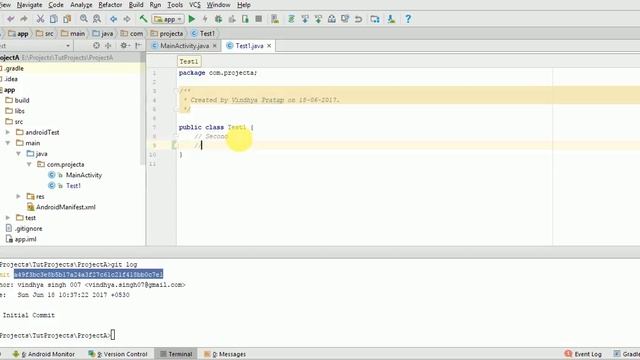Viewport: 640px width, 360px height.
Task: Click the Debug bug icon
Action: (218, 19)
